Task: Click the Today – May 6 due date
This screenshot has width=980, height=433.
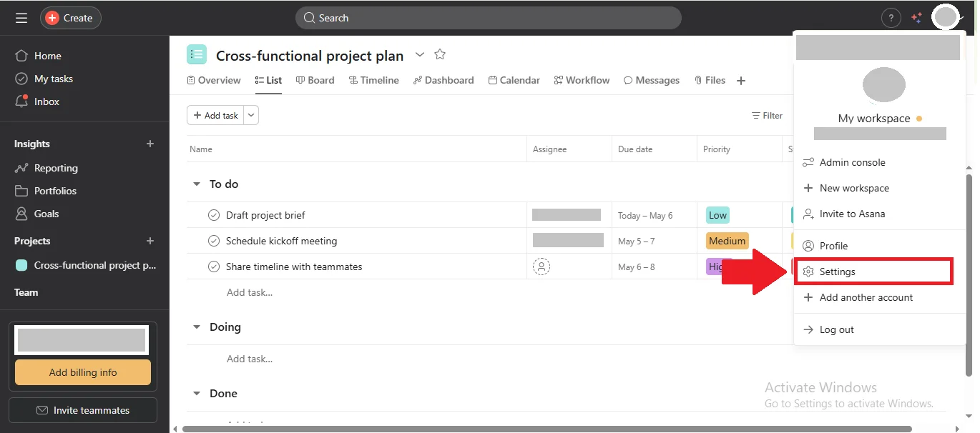Action: click(x=645, y=215)
